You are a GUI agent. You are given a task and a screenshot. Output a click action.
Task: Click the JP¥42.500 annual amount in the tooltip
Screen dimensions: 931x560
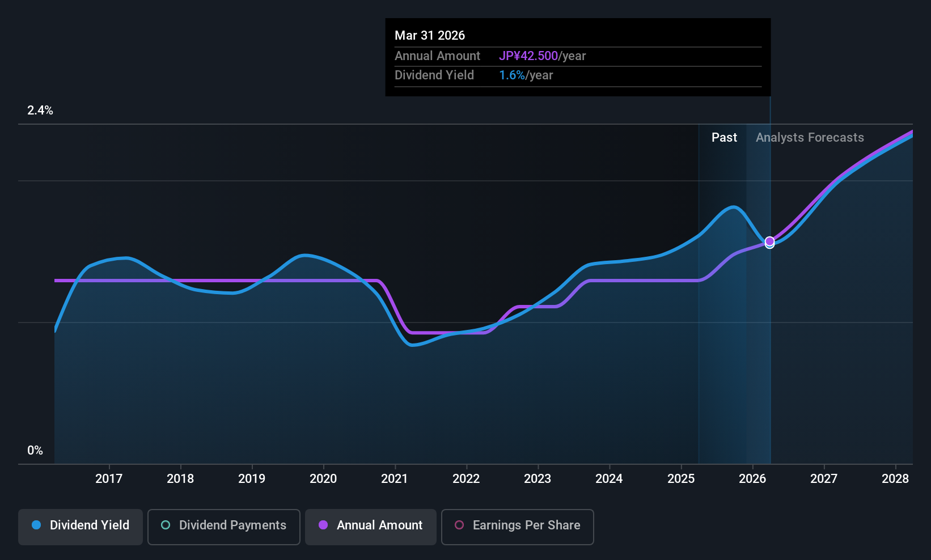coord(528,56)
